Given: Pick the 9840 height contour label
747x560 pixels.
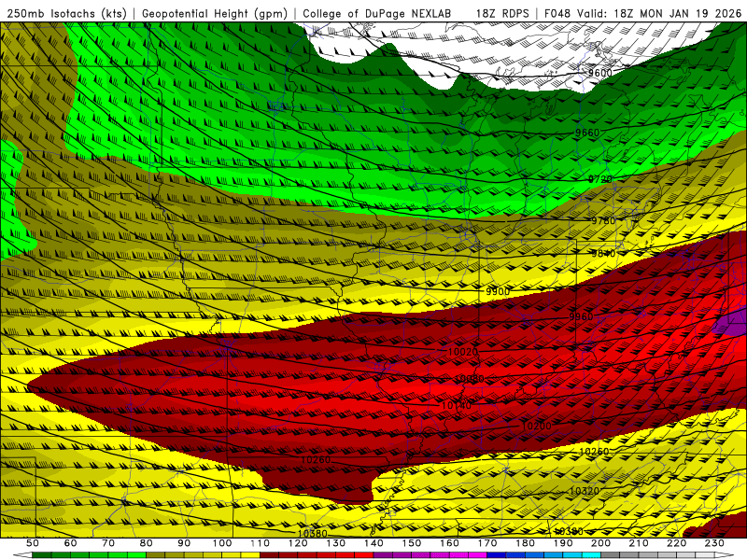Looking at the screenshot, I should point(603,254).
